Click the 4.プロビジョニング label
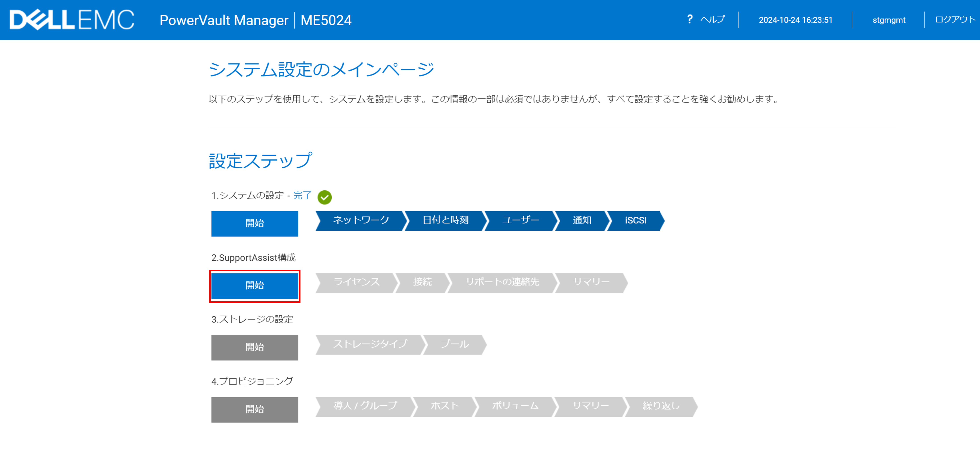The image size is (980, 467). point(252,381)
